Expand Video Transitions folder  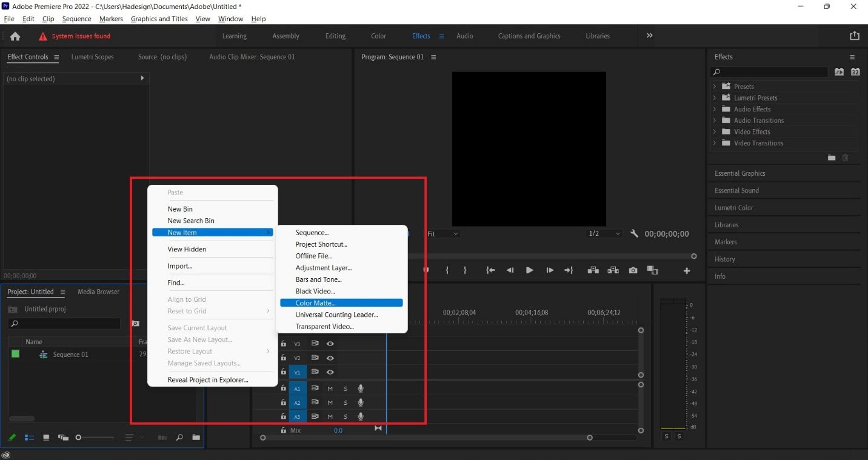point(715,143)
